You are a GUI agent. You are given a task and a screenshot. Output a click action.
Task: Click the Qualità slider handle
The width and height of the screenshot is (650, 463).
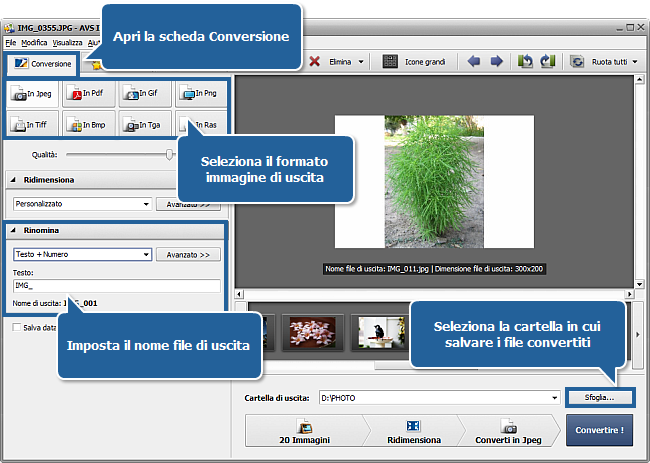[x=171, y=155]
